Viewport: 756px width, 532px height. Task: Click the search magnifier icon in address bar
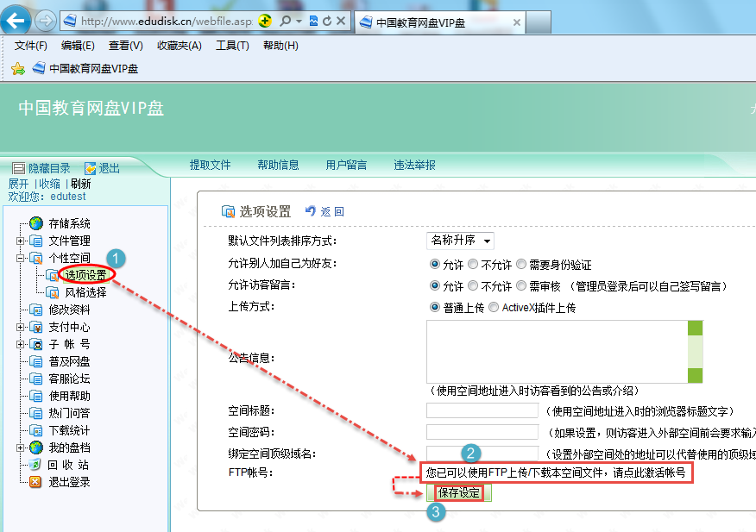[286, 21]
